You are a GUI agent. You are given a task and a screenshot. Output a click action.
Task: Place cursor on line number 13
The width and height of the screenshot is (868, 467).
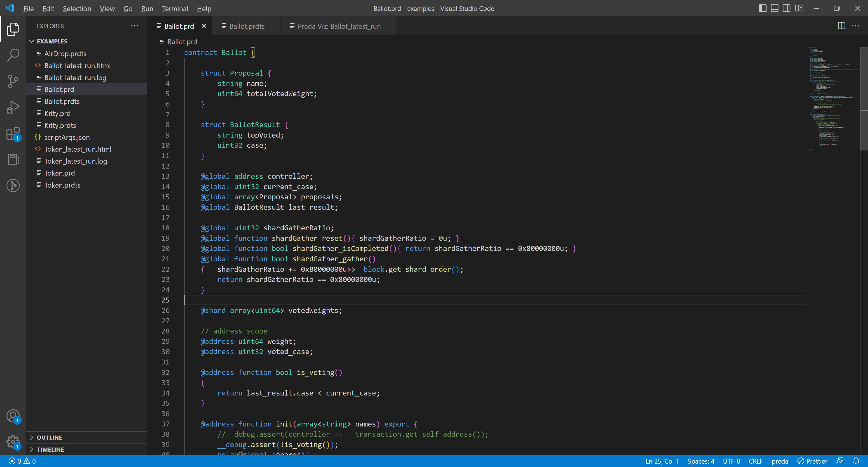(165, 176)
